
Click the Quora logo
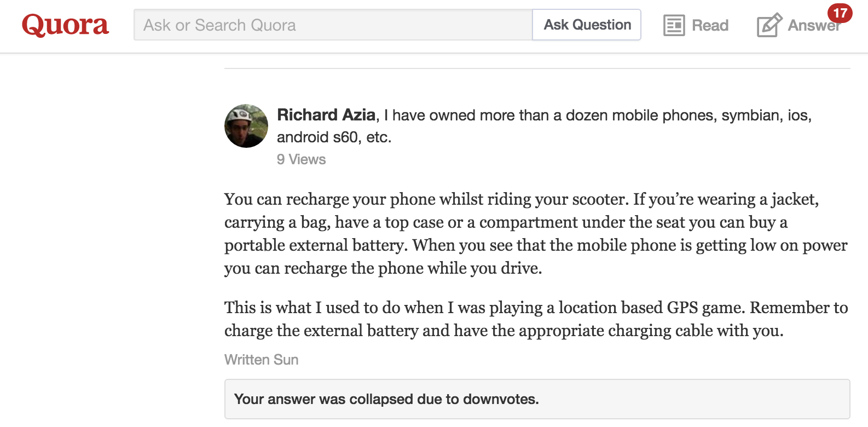[65, 25]
